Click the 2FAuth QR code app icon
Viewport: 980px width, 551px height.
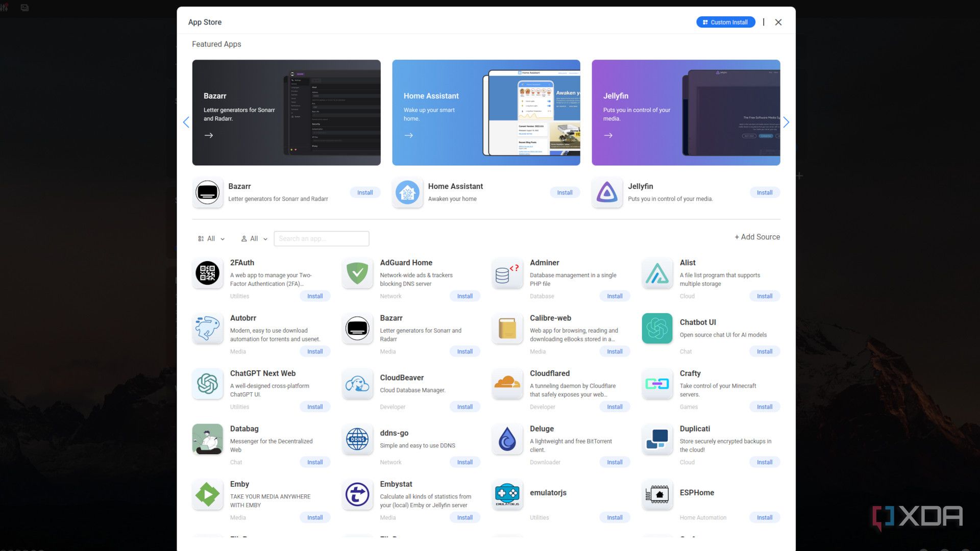click(x=207, y=273)
